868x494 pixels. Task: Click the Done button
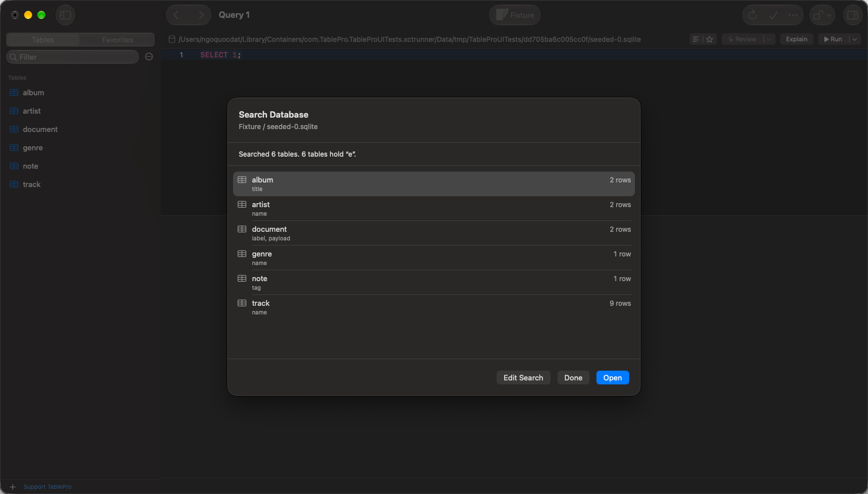click(573, 378)
